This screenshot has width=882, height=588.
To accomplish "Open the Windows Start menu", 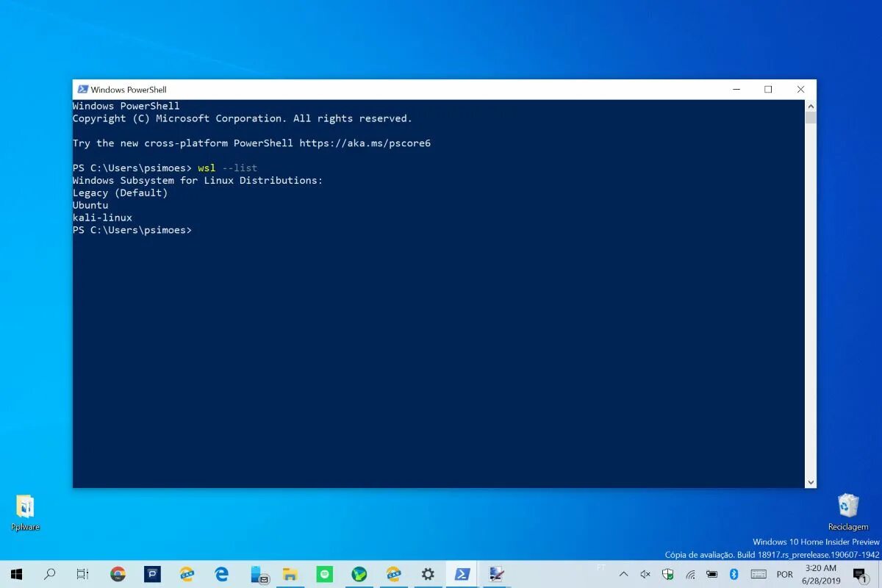I will coord(16,574).
